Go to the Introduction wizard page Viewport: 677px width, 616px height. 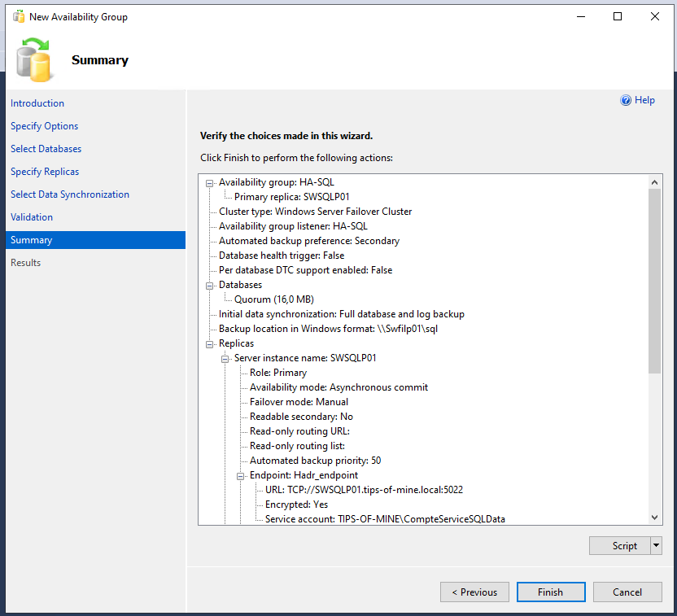[x=37, y=103]
